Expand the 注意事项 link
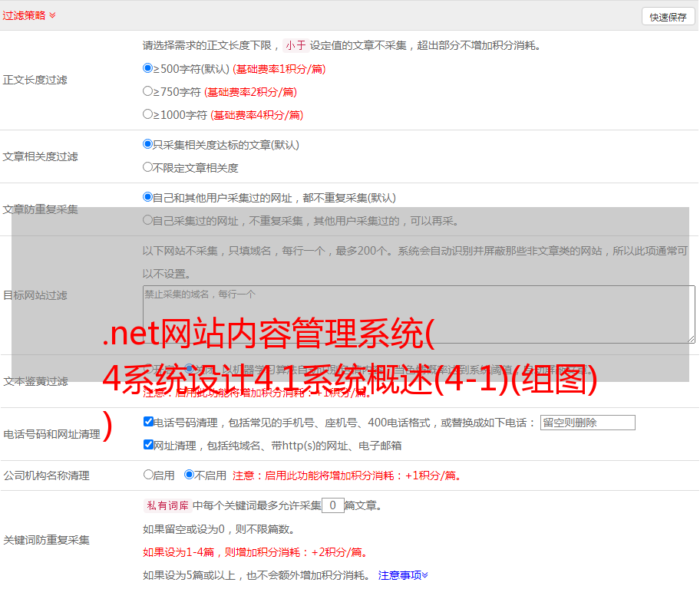The height and width of the screenshot is (589, 700). tap(403, 575)
